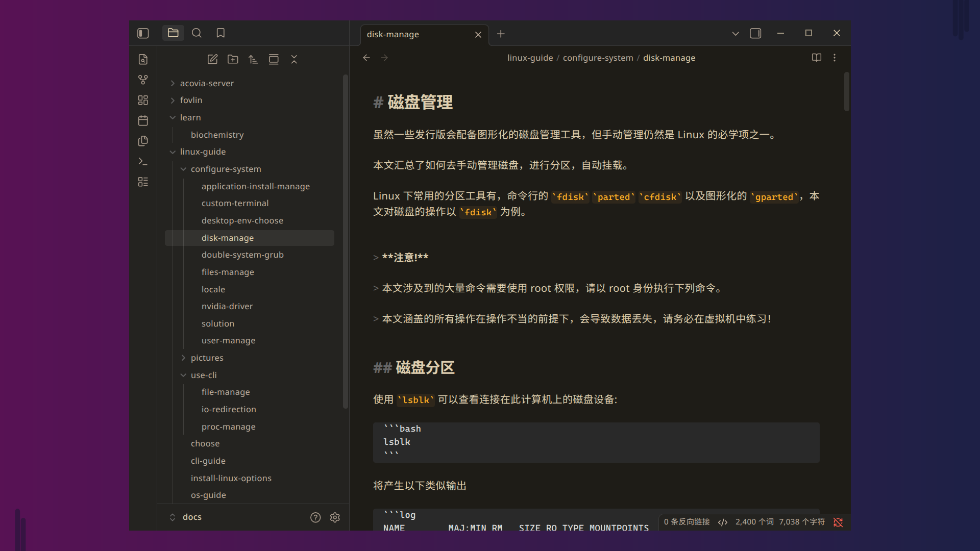Toggle the right sidebar panel
The height and width of the screenshot is (551, 980).
tap(755, 33)
